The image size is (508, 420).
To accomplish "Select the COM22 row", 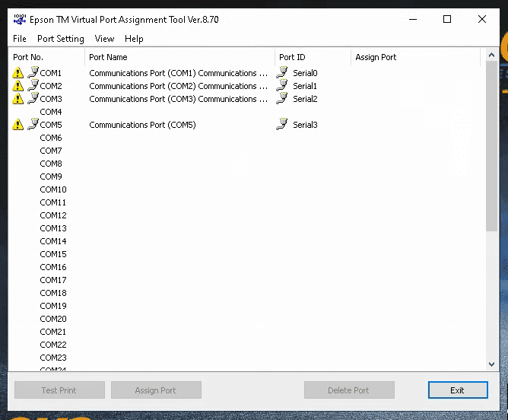I will pyautogui.click(x=245, y=345).
